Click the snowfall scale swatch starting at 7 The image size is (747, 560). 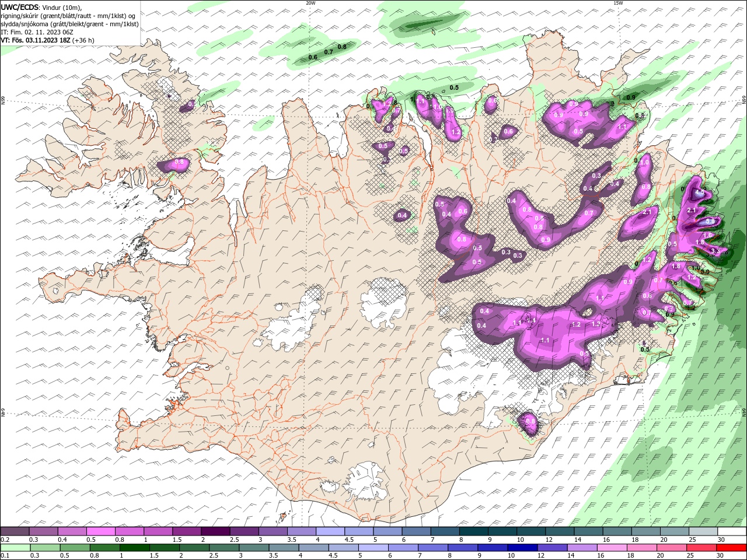(x=445, y=531)
